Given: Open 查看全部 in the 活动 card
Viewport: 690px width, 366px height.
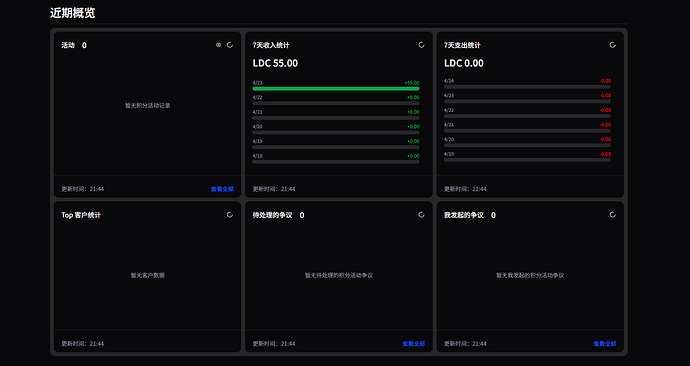Looking at the screenshot, I should [222, 189].
